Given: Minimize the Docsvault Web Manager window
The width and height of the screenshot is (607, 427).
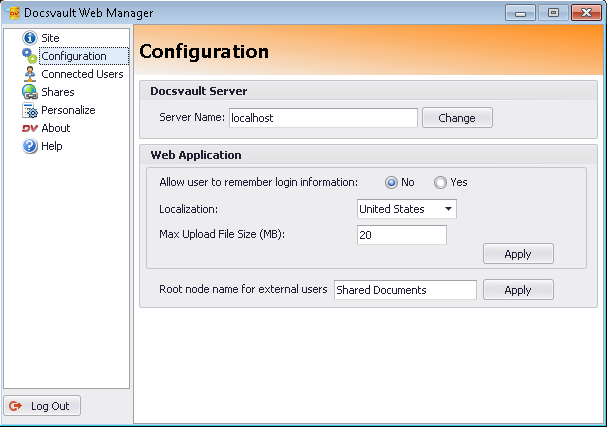Looking at the screenshot, I should pos(521,13).
